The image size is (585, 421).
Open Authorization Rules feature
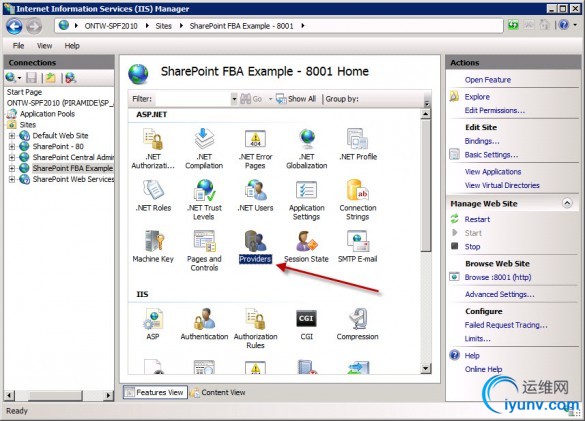point(256,328)
